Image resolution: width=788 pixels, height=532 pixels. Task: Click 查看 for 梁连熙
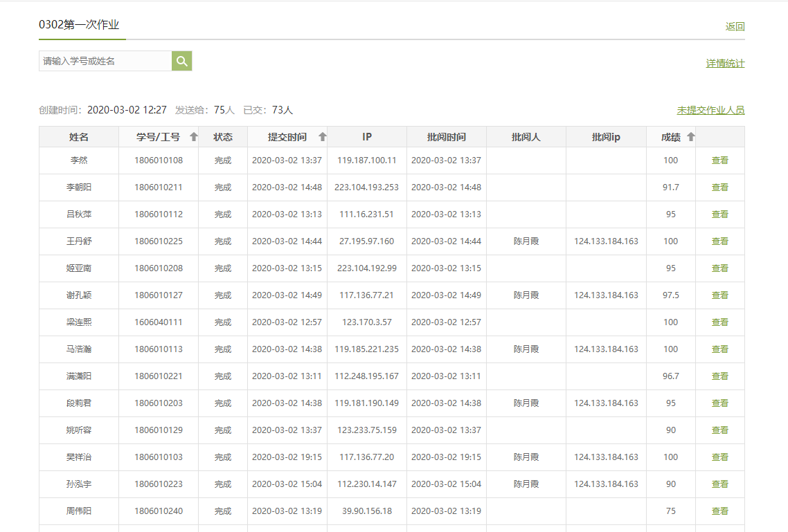(x=719, y=322)
